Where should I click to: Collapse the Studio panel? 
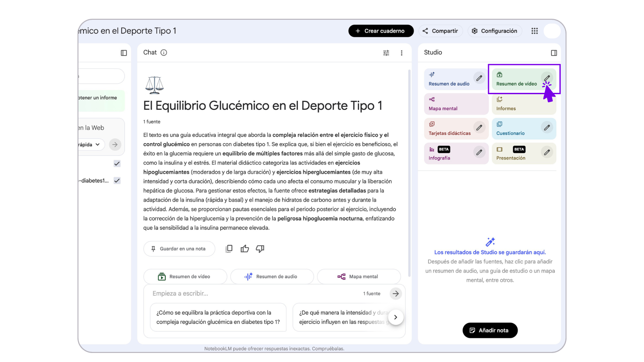tap(554, 53)
